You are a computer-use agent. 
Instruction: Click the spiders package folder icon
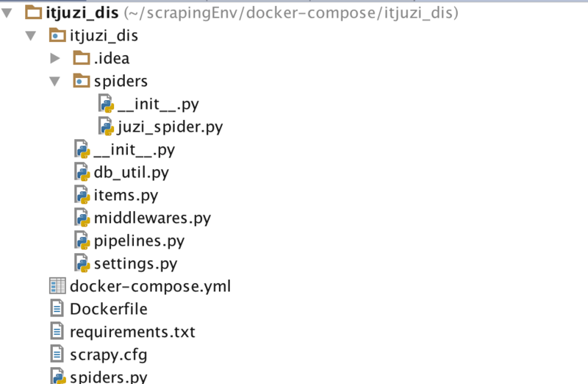[82, 81]
